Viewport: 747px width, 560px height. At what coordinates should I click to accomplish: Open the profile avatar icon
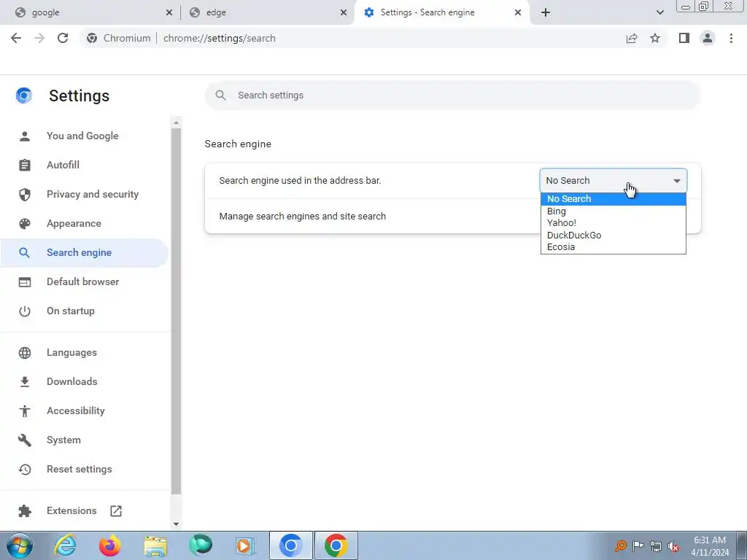[708, 38]
